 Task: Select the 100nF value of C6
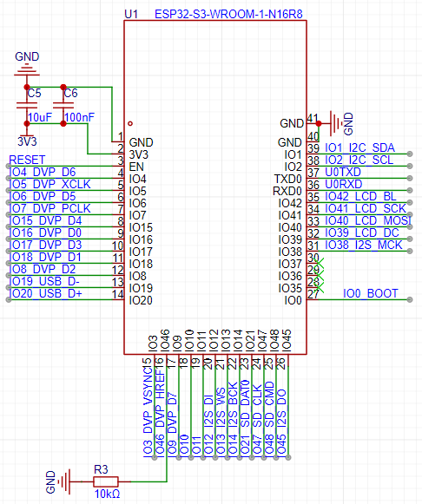(x=79, y=117)
